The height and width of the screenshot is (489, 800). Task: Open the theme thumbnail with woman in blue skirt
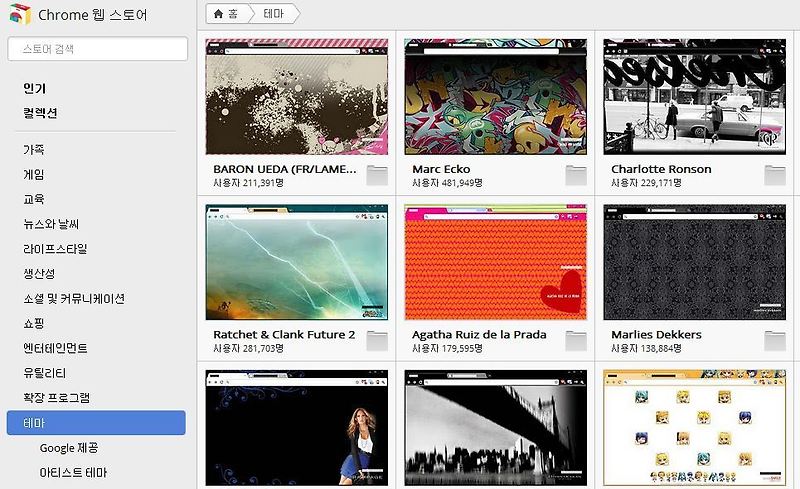[296, 428]
